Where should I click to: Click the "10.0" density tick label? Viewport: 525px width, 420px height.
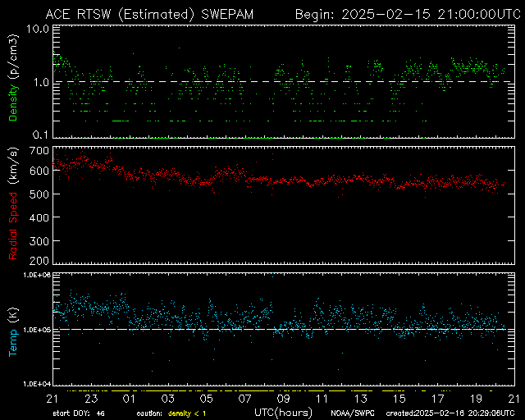[38, 29]
